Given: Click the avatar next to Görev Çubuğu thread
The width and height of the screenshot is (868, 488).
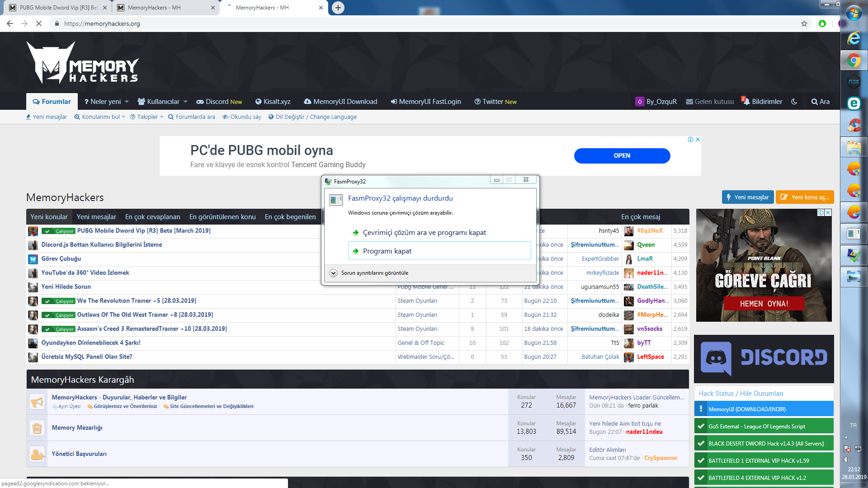Looking at the screenshot, I should [33, 259].
